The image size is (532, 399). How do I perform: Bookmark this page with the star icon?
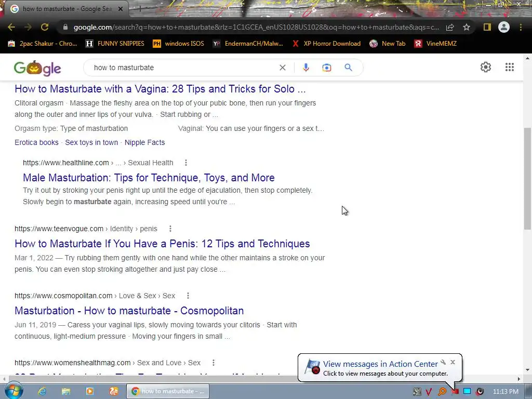(x=467, y=27)
